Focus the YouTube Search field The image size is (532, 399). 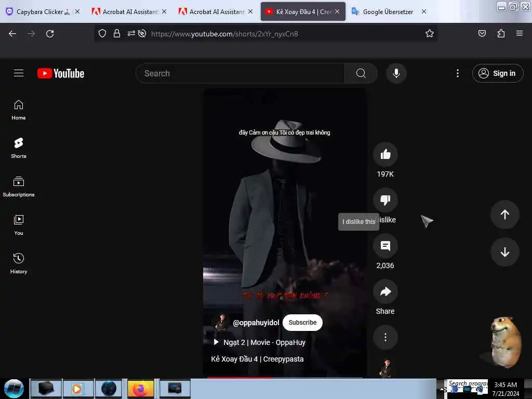[x=240, y=73]
